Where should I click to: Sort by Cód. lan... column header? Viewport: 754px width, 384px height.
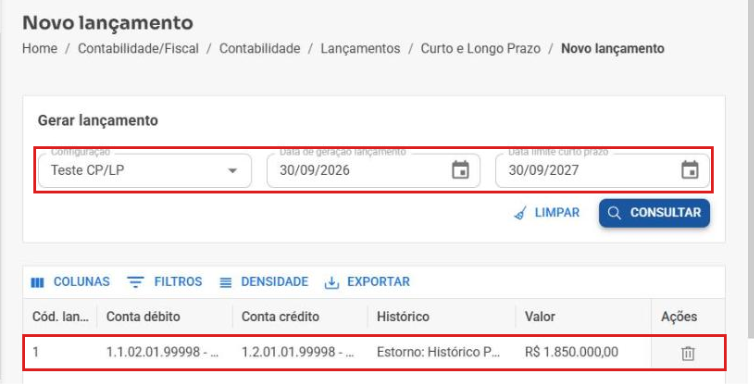point(60,317)
